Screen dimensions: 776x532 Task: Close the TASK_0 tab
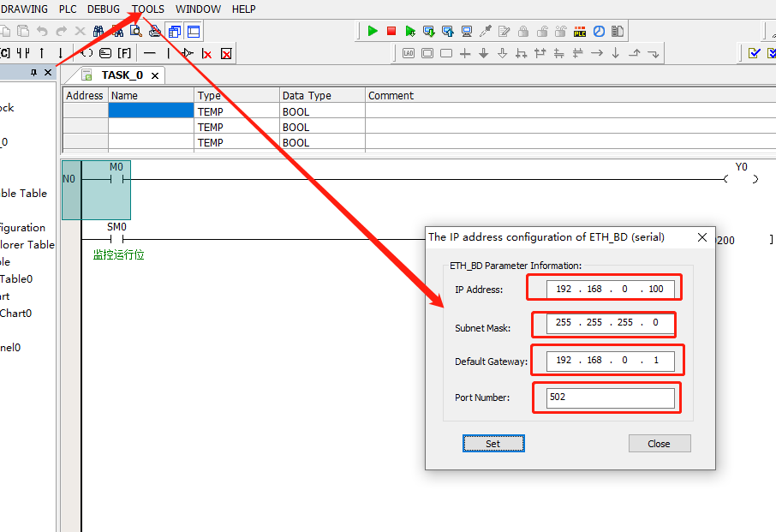[x=155, y=75]
